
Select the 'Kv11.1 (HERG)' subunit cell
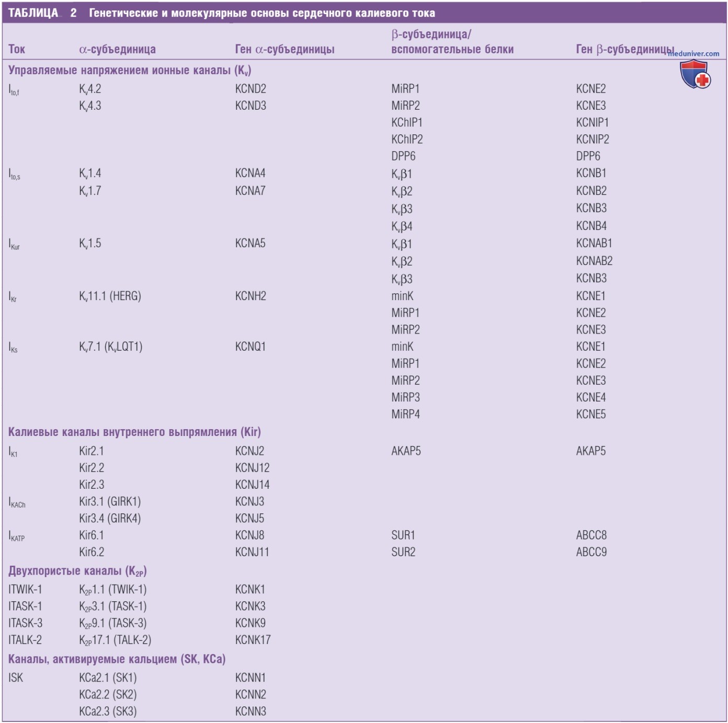point(110,296)
